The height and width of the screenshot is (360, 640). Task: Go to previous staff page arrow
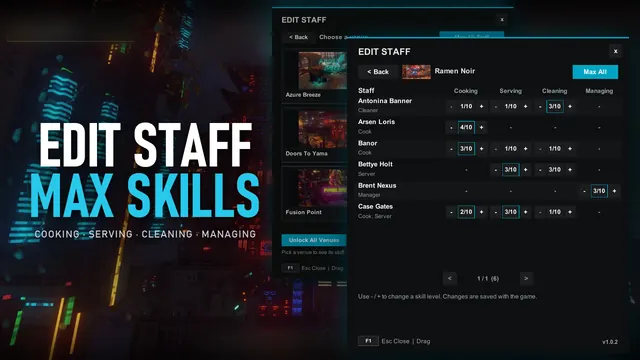pos(449,278)
